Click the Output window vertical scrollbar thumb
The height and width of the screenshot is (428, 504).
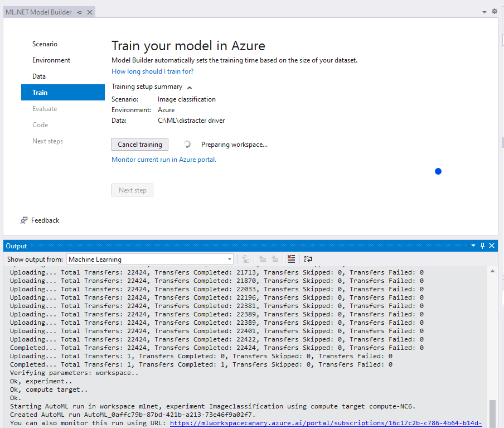point(492,413)
